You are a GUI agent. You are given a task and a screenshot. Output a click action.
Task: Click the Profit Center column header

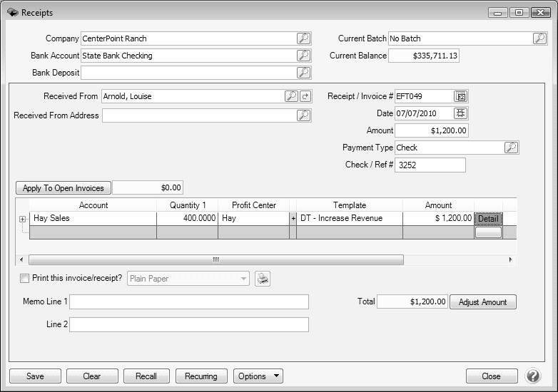(254, 205)
